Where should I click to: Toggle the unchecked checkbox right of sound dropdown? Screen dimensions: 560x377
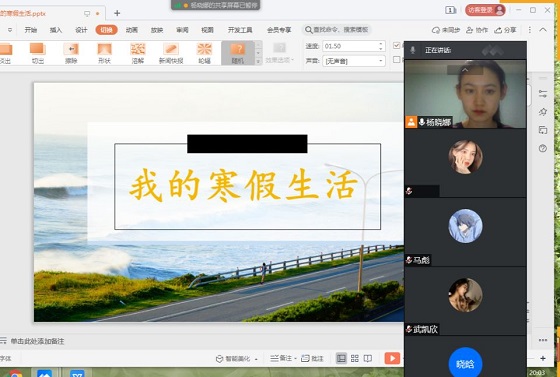coord(396,60)
